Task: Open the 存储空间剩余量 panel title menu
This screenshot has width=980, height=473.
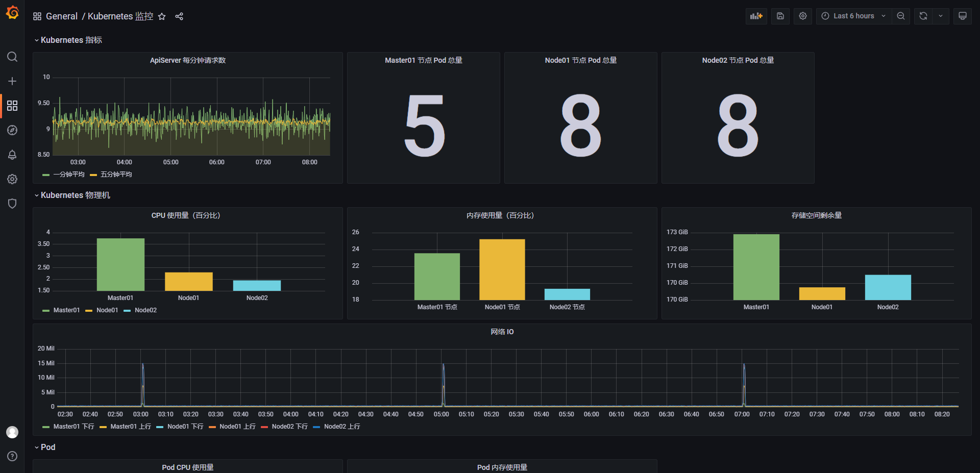Action: (817, 215)
